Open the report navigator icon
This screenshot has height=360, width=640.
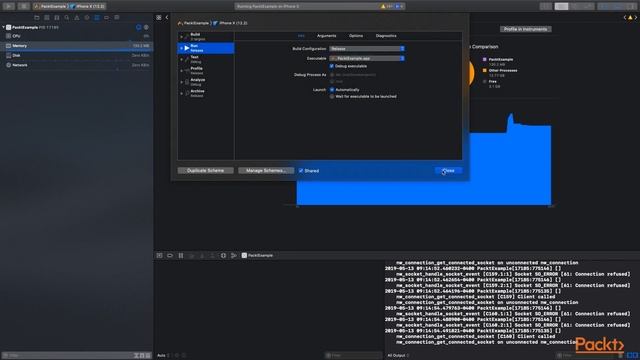point(117,18)
